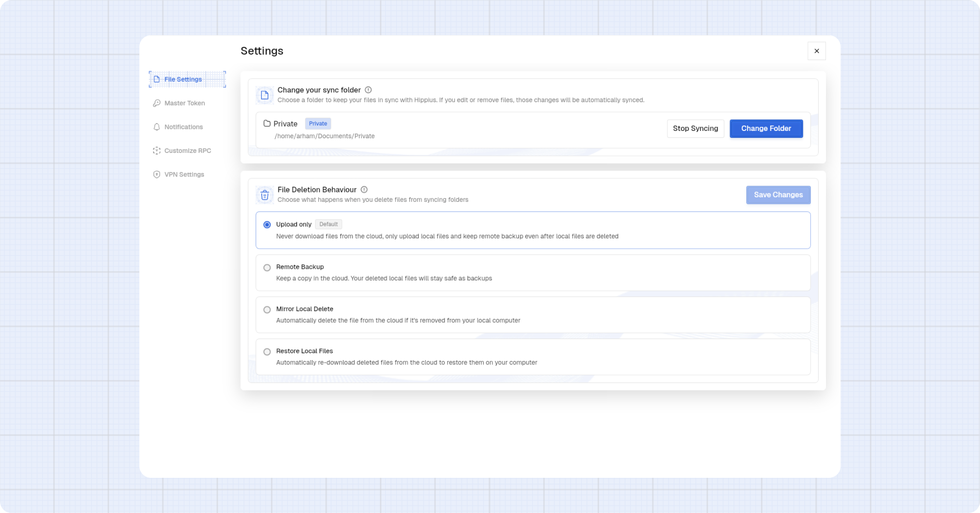Choose the Upload only default option
980x513 pixels.
[x=267, y=224]
